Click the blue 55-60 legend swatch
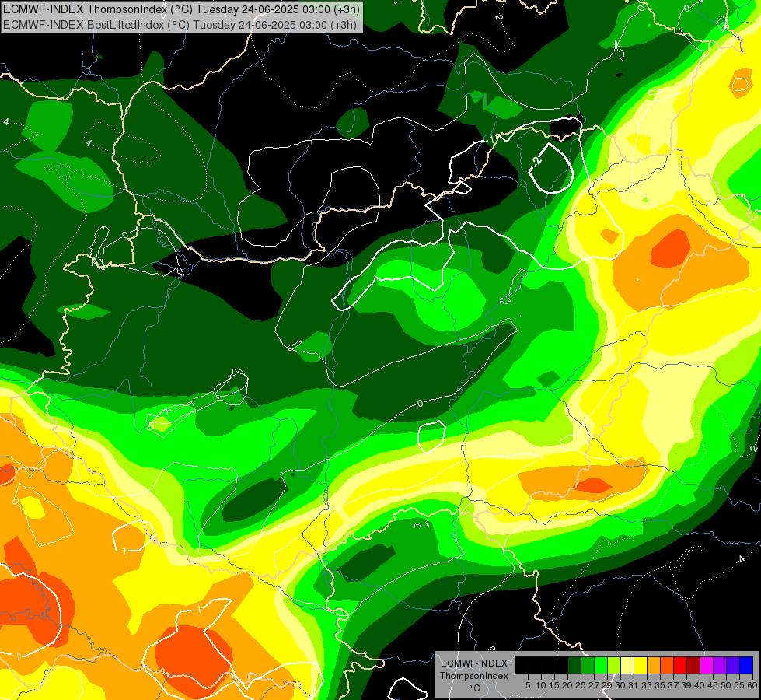The image size is (761, 700). pyautogui.click(x=746, y=665)
